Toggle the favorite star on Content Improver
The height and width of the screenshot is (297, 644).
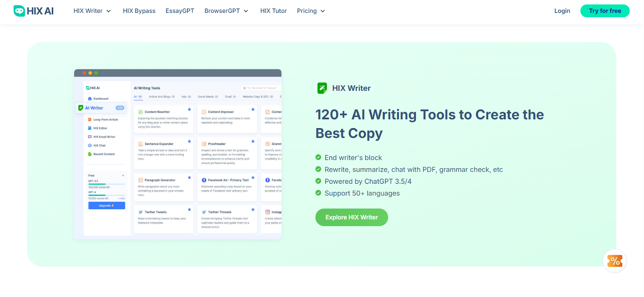(x=253, y=109)
